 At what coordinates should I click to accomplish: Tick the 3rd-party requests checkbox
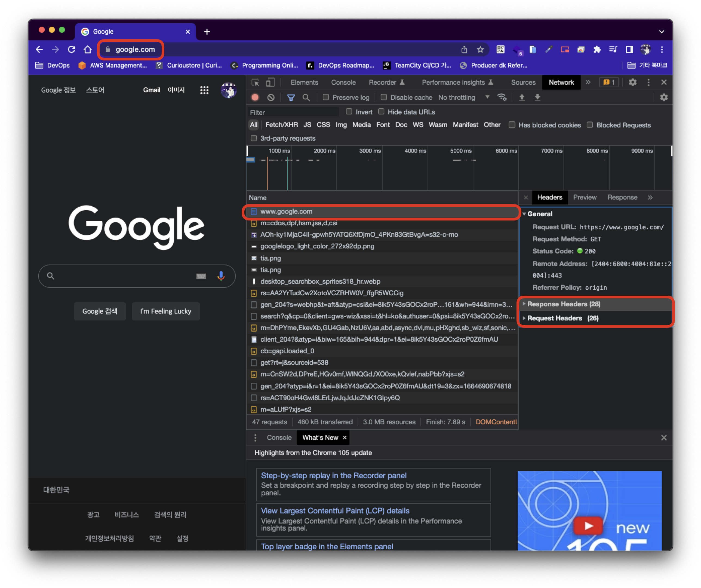pos(254,138)
